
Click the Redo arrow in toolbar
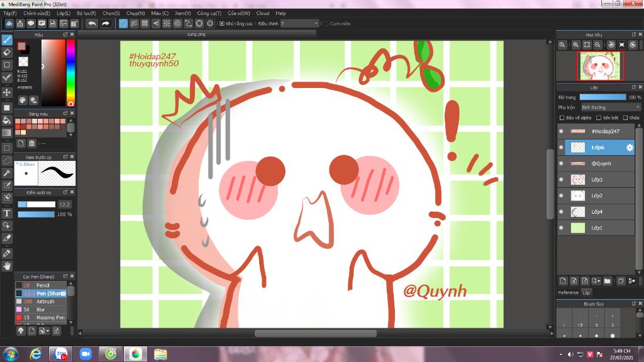[x=106, y=23]
